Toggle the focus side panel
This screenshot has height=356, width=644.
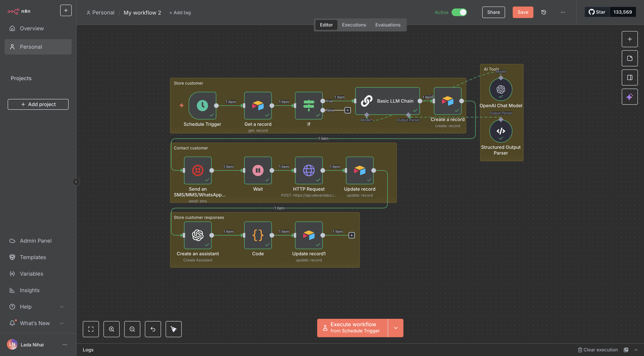click(x=630, y=77)
